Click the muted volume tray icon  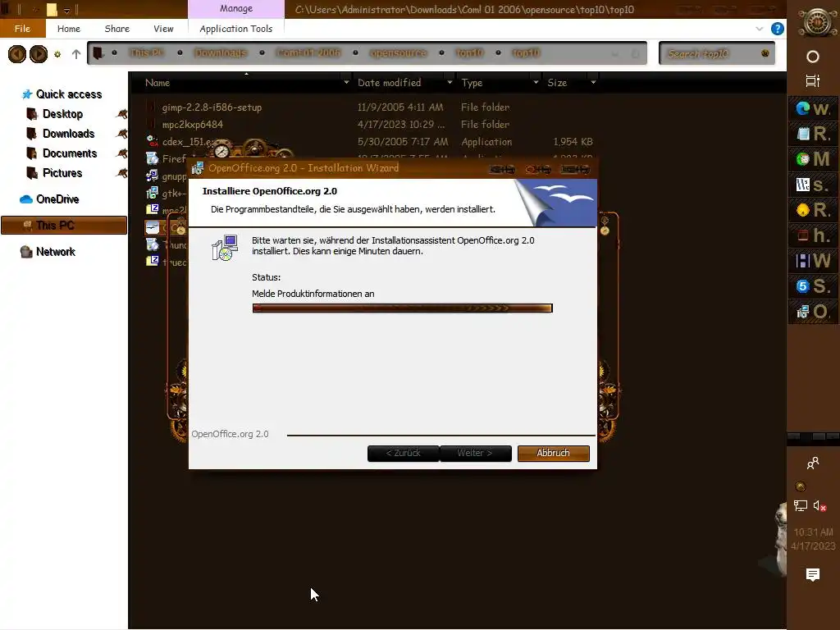(819, 505)
